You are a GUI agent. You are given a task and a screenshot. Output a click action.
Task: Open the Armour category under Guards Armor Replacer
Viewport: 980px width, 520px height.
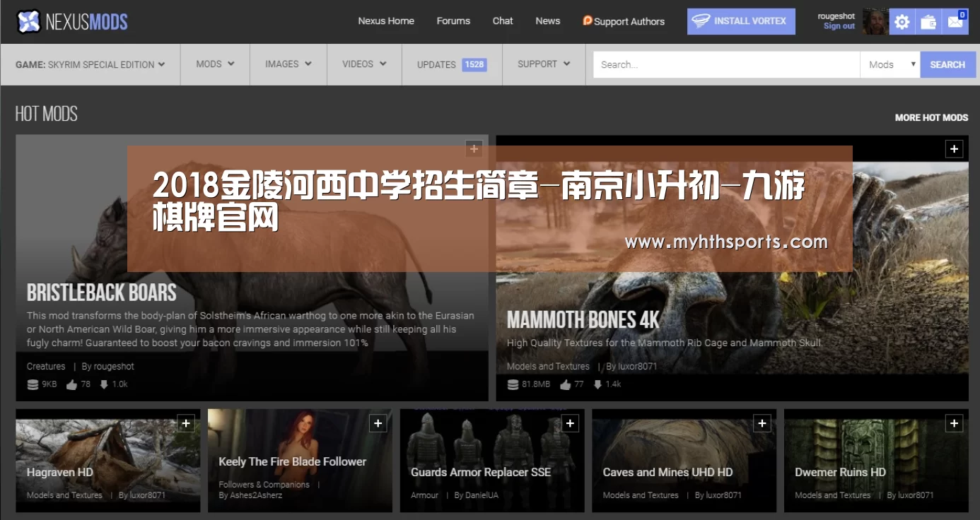coord(425,495)
